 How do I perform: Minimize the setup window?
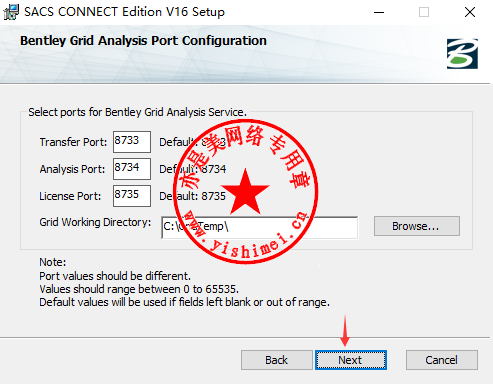(379, 12)
